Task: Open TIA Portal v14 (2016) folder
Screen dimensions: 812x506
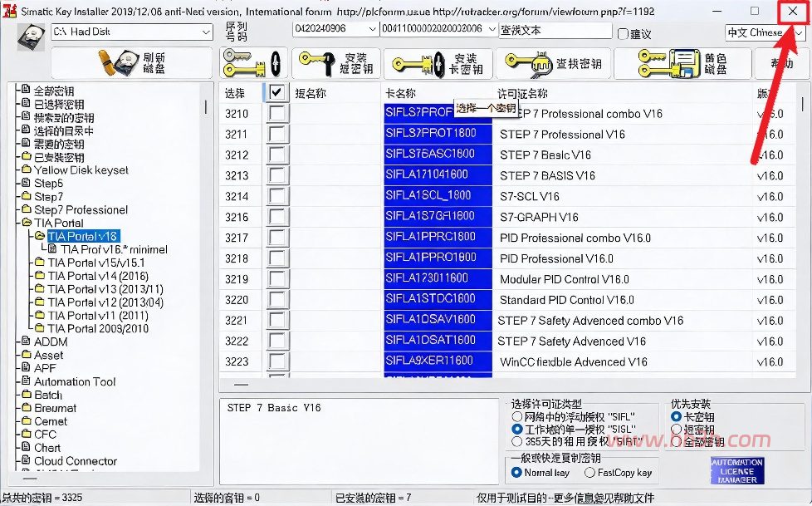Action: (x=98, y=276)
